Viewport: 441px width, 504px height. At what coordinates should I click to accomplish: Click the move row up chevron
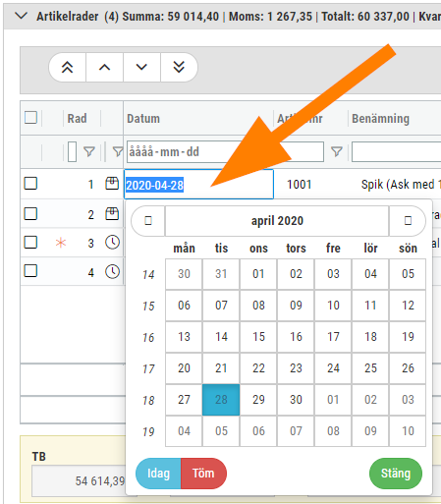click(104, 67)
